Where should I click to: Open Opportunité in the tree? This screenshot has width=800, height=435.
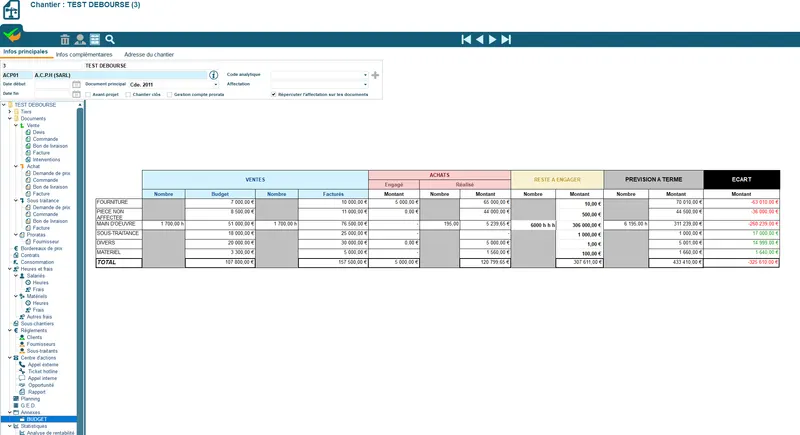click(41, 385)
